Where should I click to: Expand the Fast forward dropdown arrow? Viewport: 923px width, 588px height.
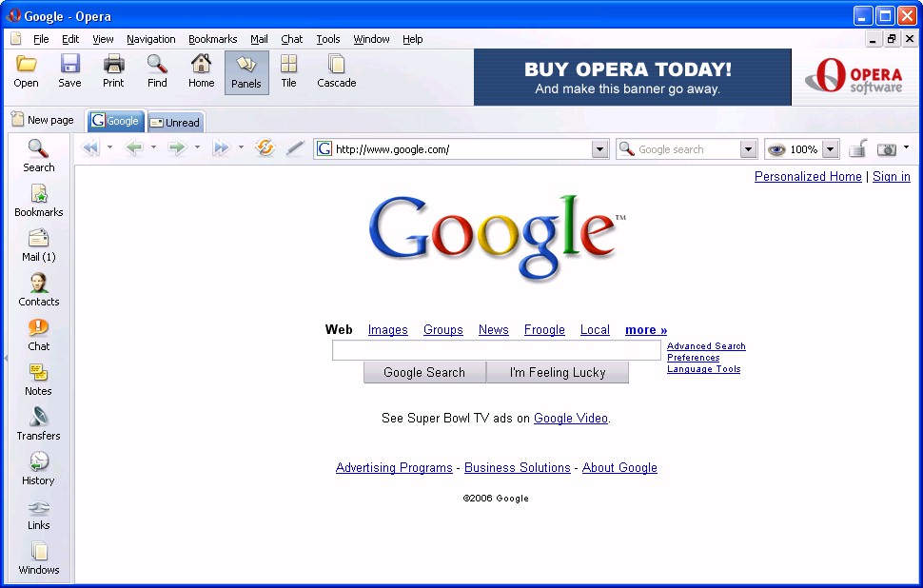(x=241, y=147)
